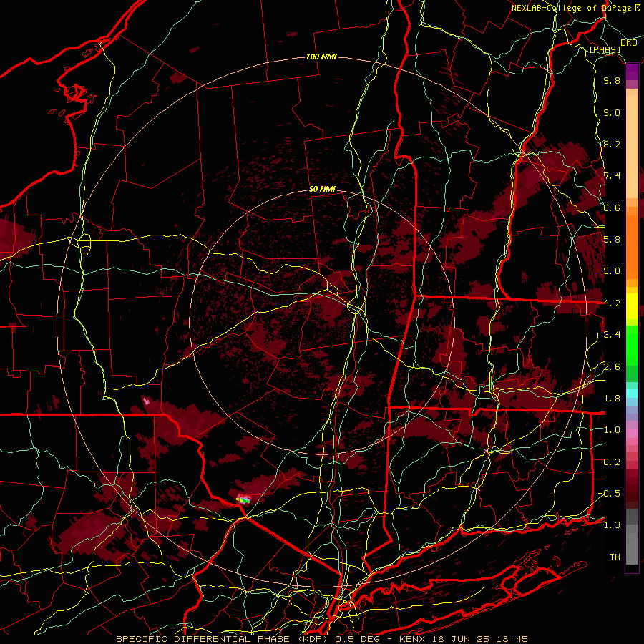Click the 100 NMI range ring label
Screen dimensions: 644x644
pos(321,57)
